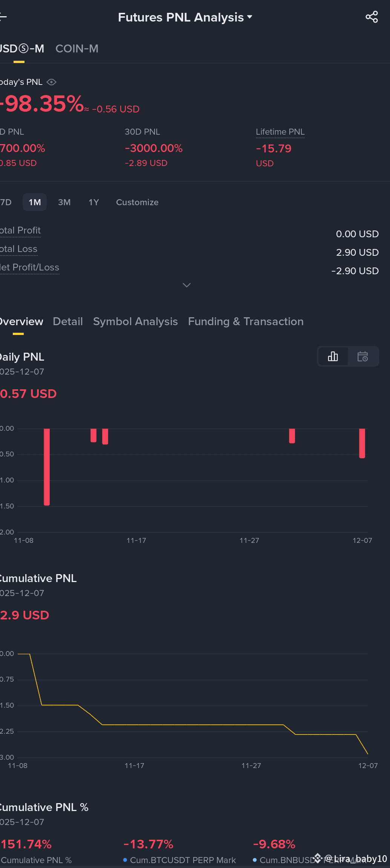Choose the 1Y time range
Viewport: 390px width, 868px height.
pyautogui.click(x=93, y=202)
